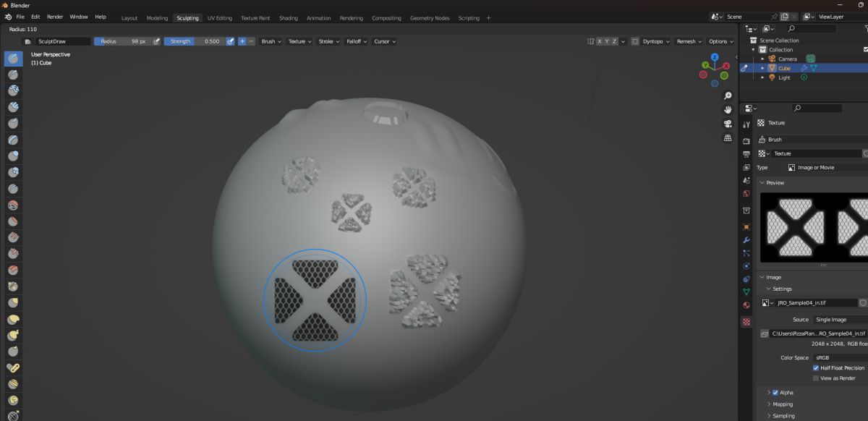
Task: Select the Snake Hook brush tool
Action: (x=13, y=336)
